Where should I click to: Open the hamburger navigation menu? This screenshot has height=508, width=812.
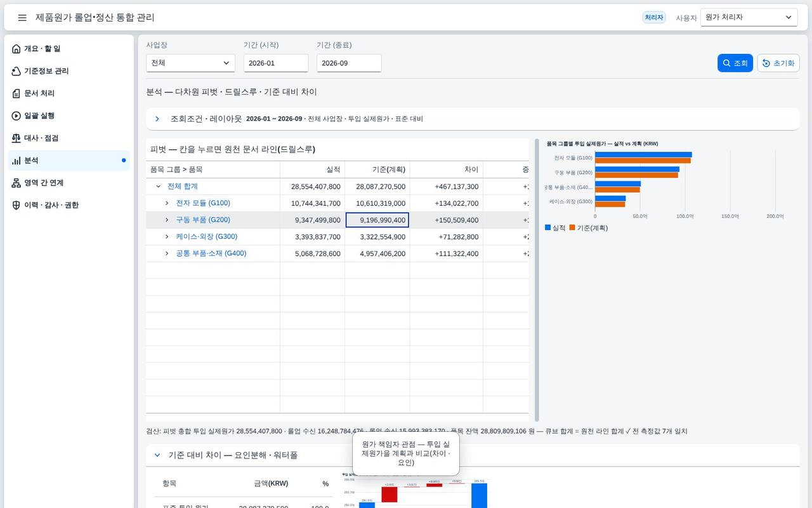coord(22,18)
